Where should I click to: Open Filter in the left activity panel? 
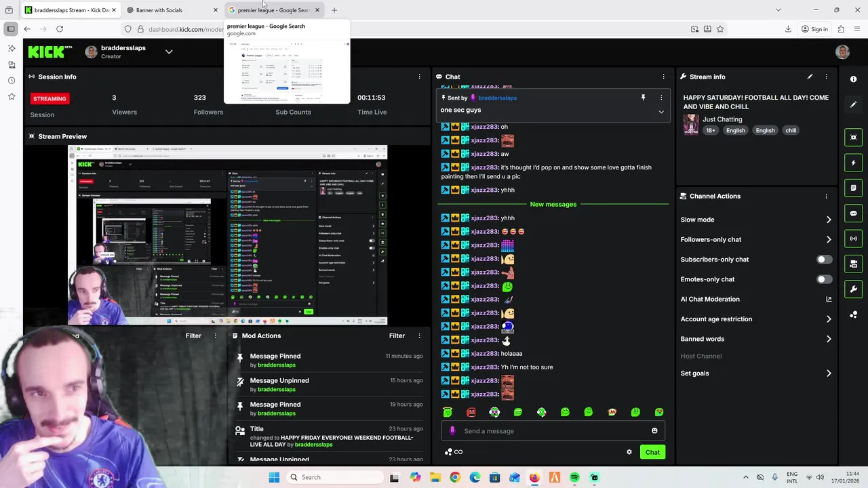click(193, 335)
